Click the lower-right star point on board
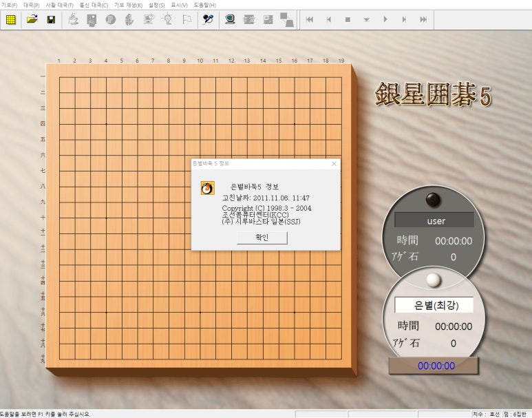The image size is (532, 418). (x=294, y=312)
